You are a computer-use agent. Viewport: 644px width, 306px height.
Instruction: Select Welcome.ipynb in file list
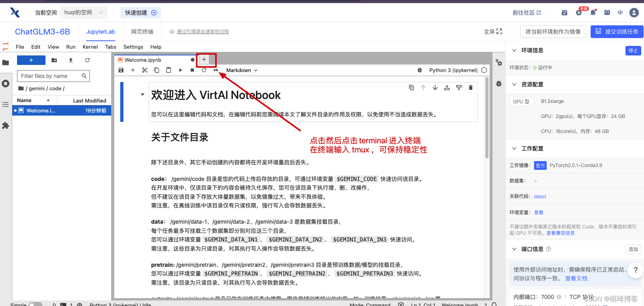[x=62, y=110]
